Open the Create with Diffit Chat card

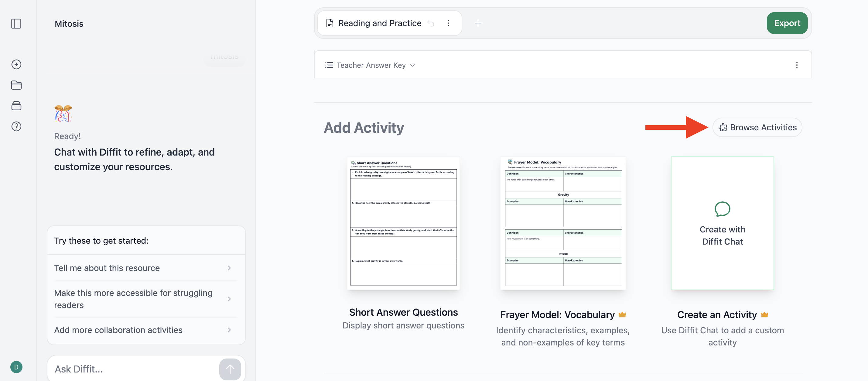tap(723, 223)
